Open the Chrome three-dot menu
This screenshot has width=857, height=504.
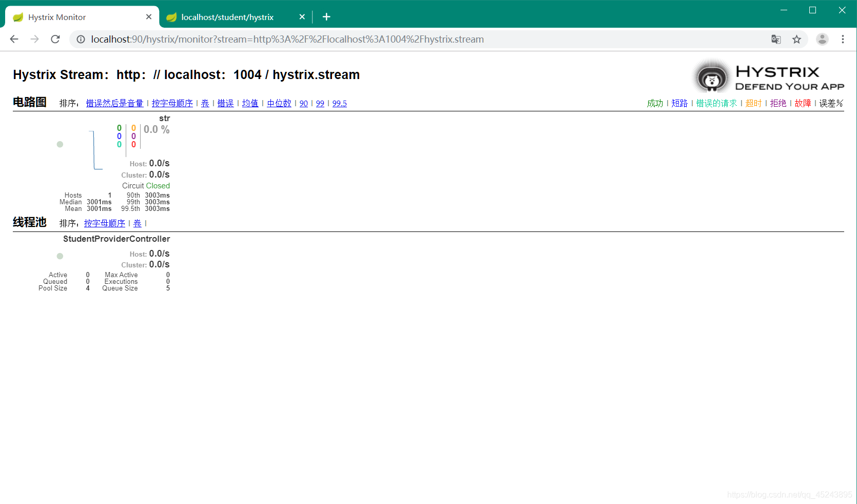(x=843, y=39)
